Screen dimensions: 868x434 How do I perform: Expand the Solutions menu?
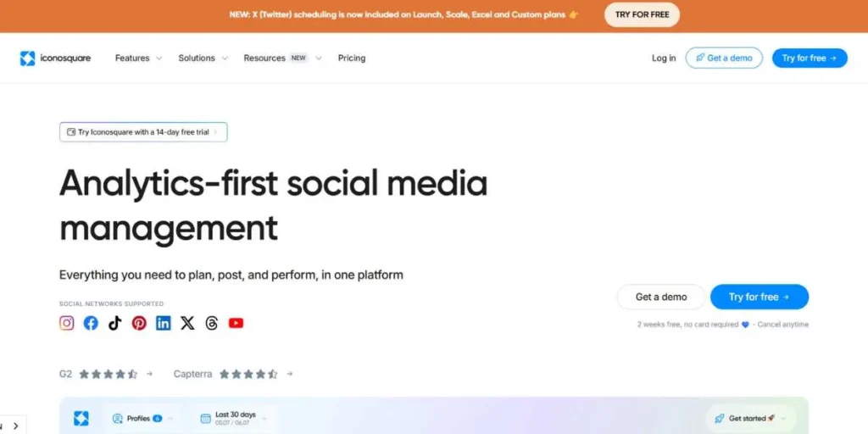click(x=203, y=58)
